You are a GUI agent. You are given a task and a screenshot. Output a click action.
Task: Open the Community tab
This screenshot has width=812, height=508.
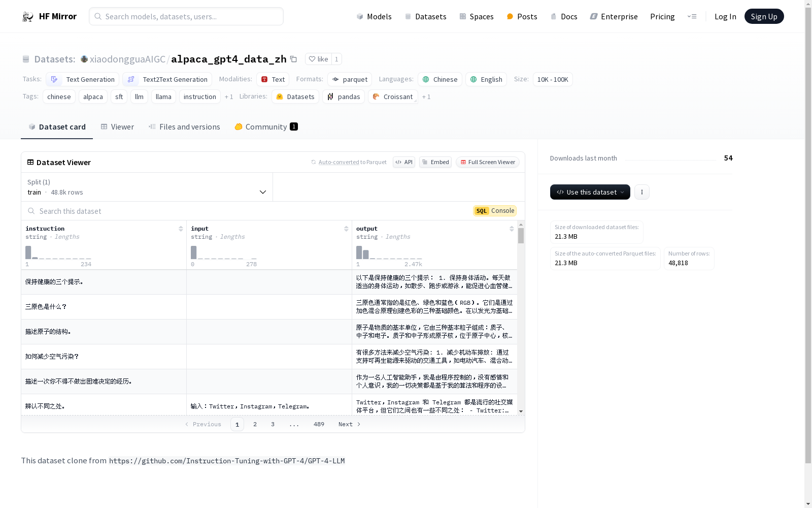[x=265, y=126]
